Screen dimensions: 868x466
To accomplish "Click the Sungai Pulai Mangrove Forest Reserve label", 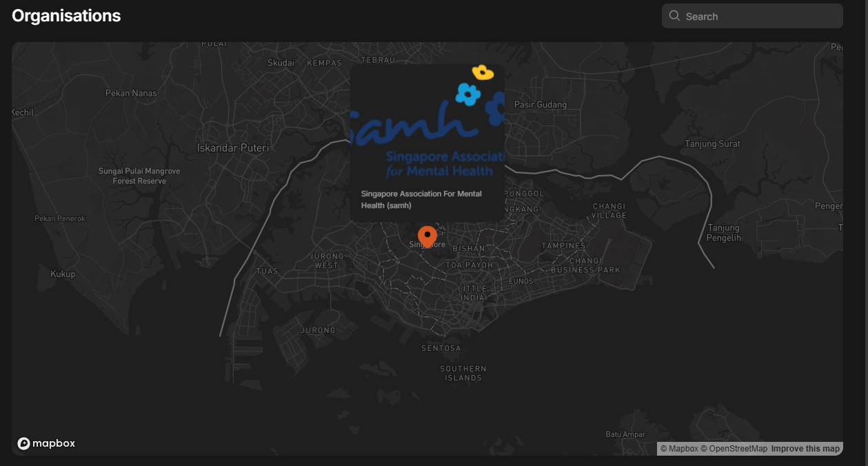I will pyautogui.click(x=139, y=176).
